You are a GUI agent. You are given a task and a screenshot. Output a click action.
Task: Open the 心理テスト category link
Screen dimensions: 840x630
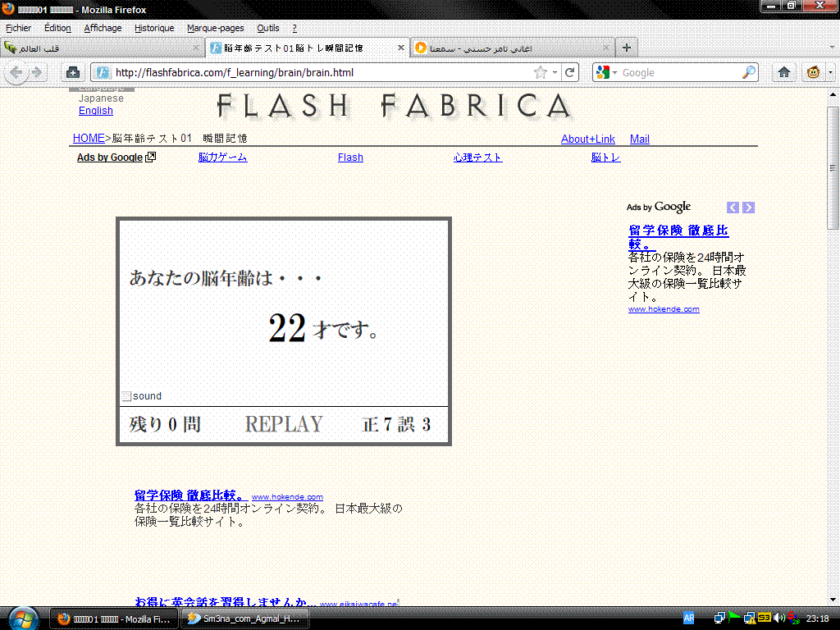[477, 157]
